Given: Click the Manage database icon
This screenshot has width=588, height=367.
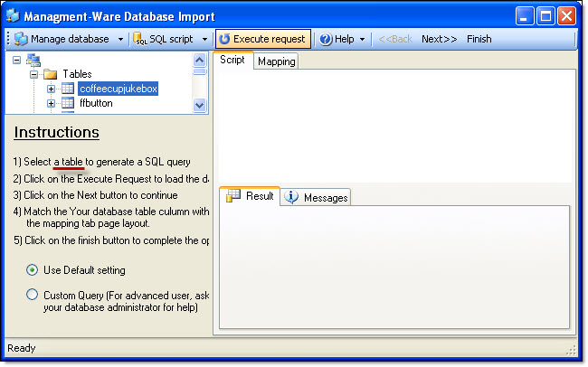Looking at the screenshot, I should (x=21, y=39).
